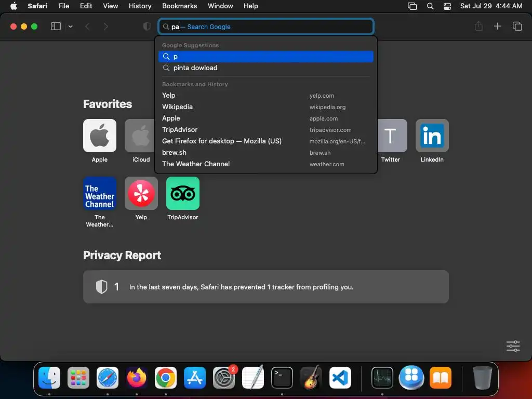The height and width of the screenshot is (399, 532).
Task: Click Safari compass icon in Dock
Action: point(108,377)
